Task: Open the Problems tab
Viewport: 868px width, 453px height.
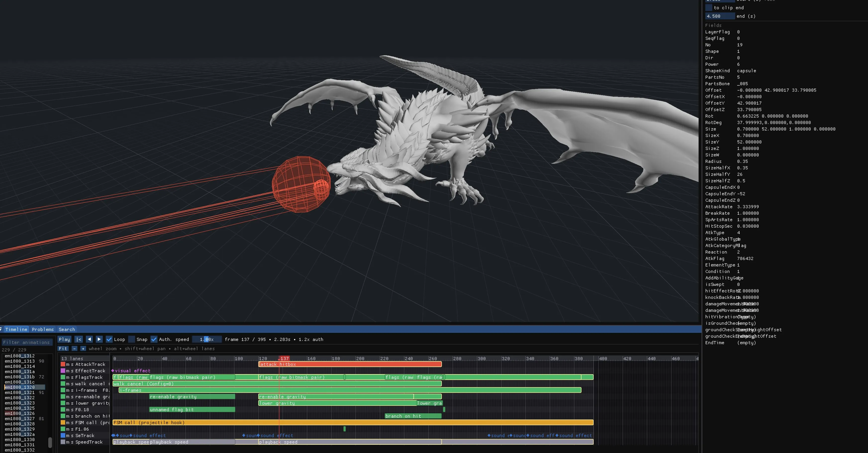Action: 43,329
